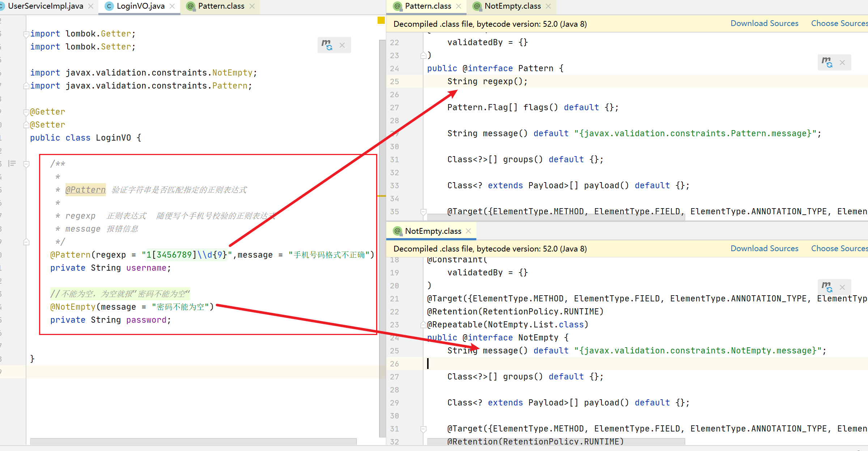The height and width of the screenshot is (451, 868).
Task: Click yellow inspection warning indicator square
Action: tap(381, 20)
